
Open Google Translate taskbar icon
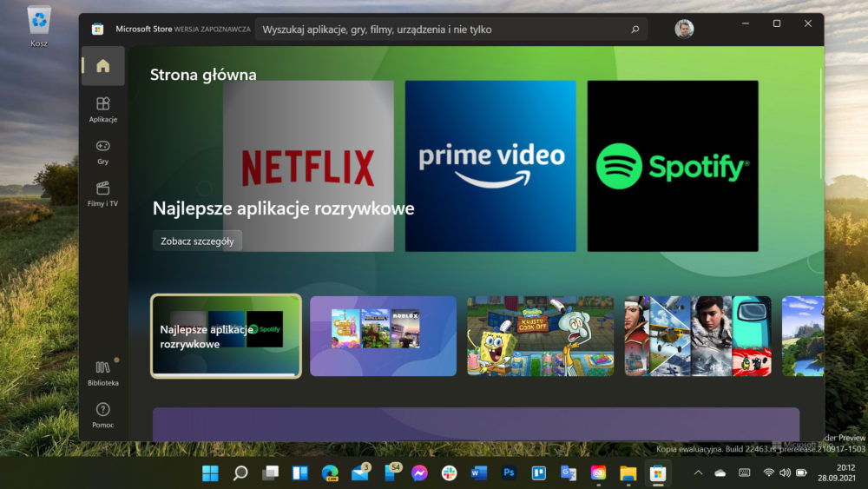click(x=569, y=473)
